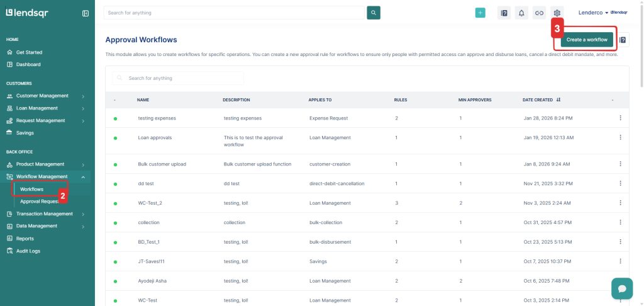Open the notifications bell icon
644x306 pixels.
(x=521, y=13)
